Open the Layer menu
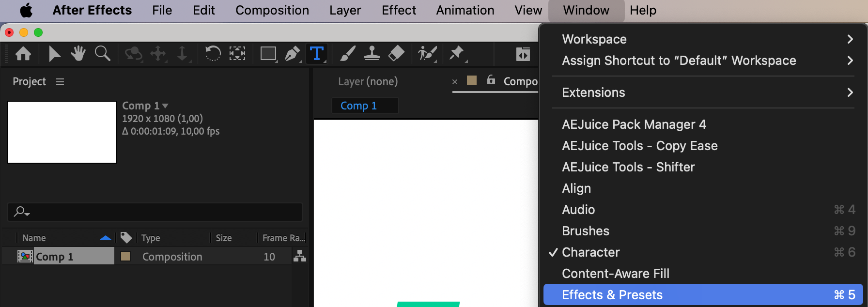Viewport: 868px width, 307px height. tap(345, 10)
